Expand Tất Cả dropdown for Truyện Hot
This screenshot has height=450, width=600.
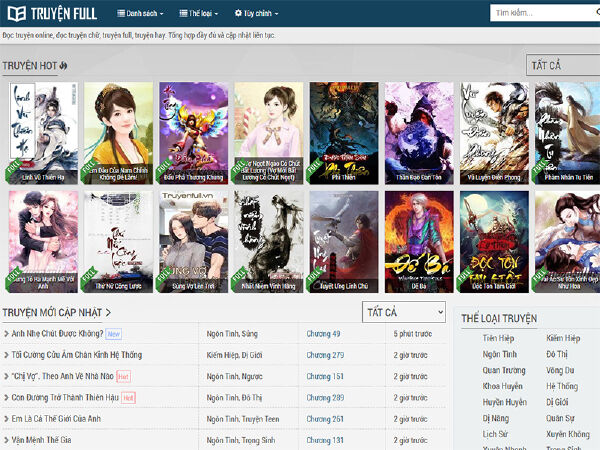tap(563, 65)
